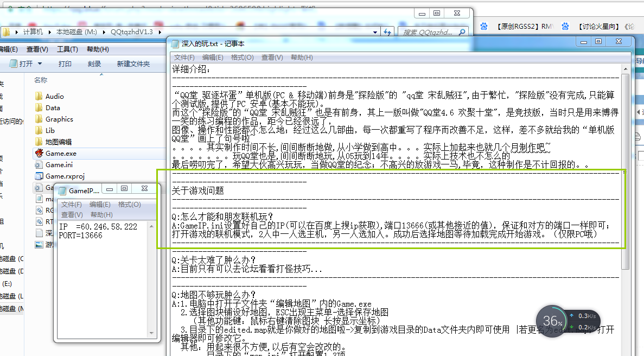Open 文件(F) menu in 深入的玩.txt Notepad
Screen dimensions: 644x356
[x=184, y=58]
